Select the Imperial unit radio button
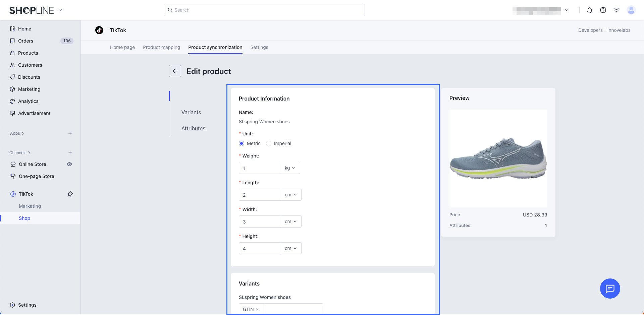 (x=269, y=143)
